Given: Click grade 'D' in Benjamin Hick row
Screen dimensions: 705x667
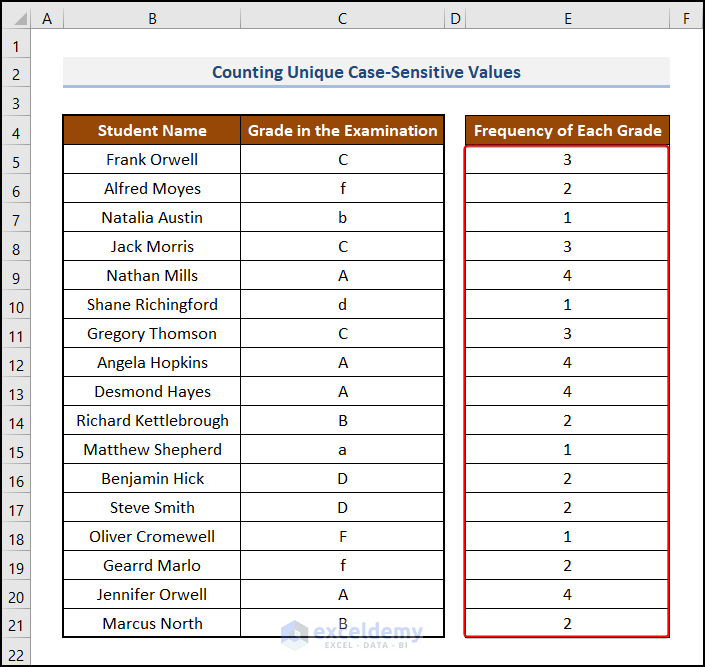Looking at the screenshot, I should click(x=342, y=479).
